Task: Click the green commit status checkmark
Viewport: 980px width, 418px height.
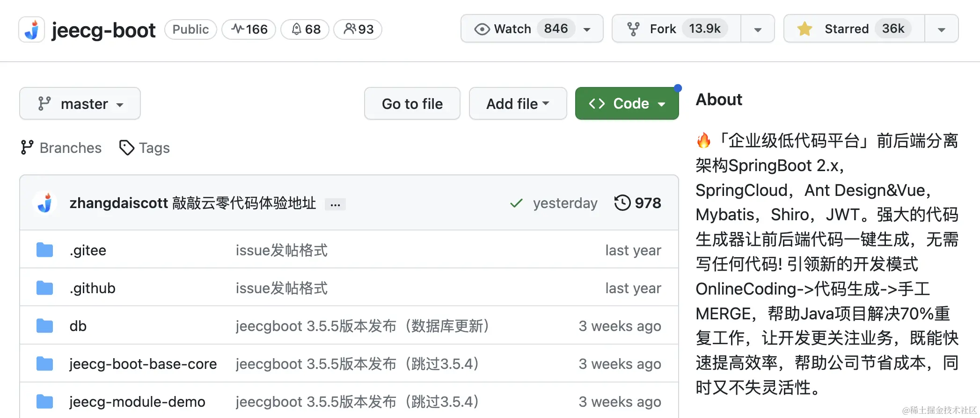Action: pyautogui.click(x=516, y=203)
